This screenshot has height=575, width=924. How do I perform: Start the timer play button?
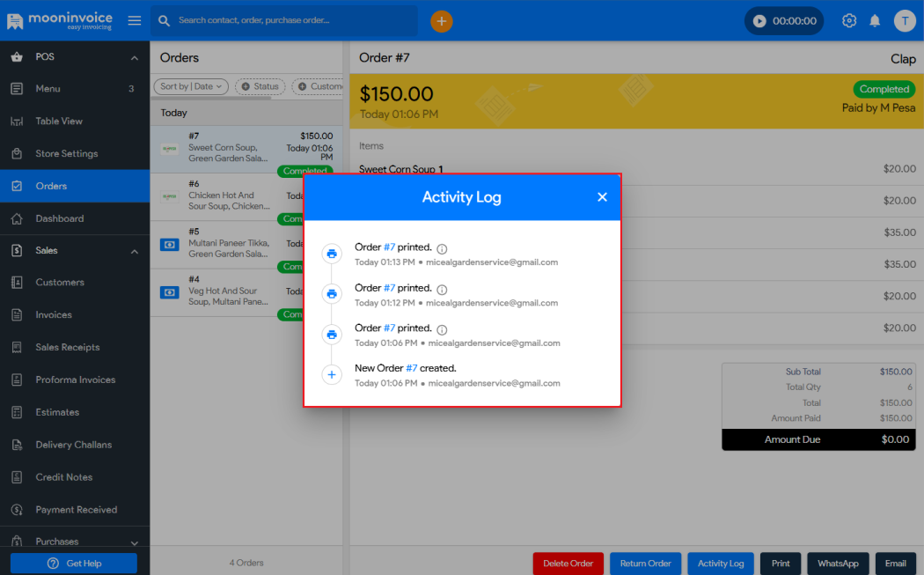[x=759, y=21]
